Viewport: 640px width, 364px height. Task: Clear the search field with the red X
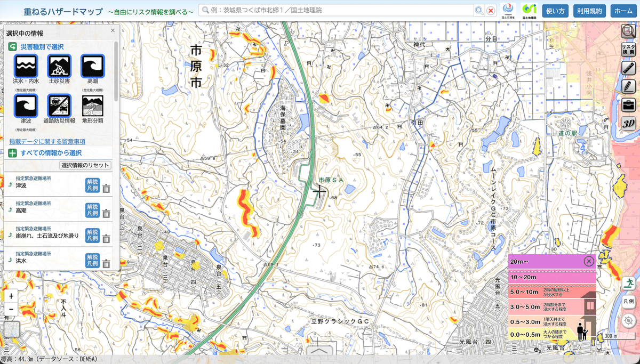point(491,11)
